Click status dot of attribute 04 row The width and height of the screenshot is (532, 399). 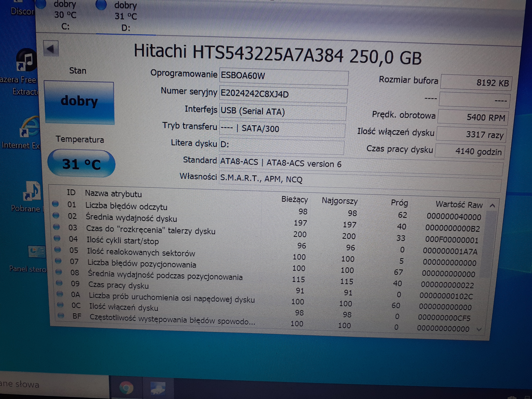57,238
